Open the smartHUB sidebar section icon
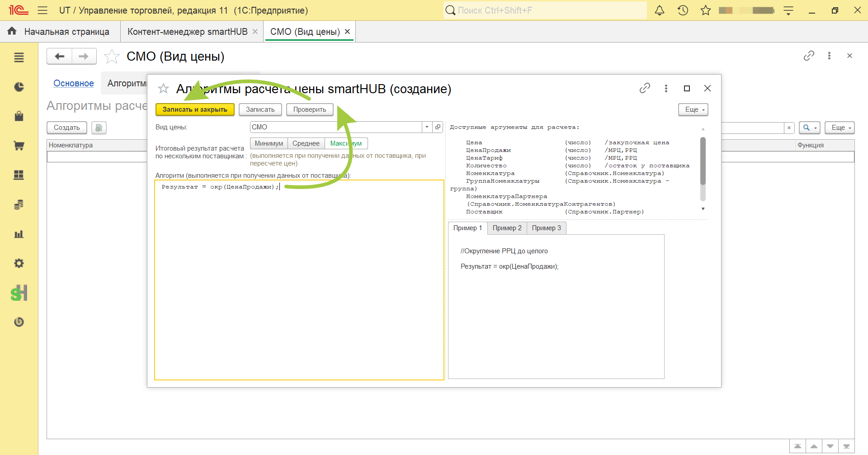The width and height of the screenshot is (868, 455). click(x=19, y=293)
